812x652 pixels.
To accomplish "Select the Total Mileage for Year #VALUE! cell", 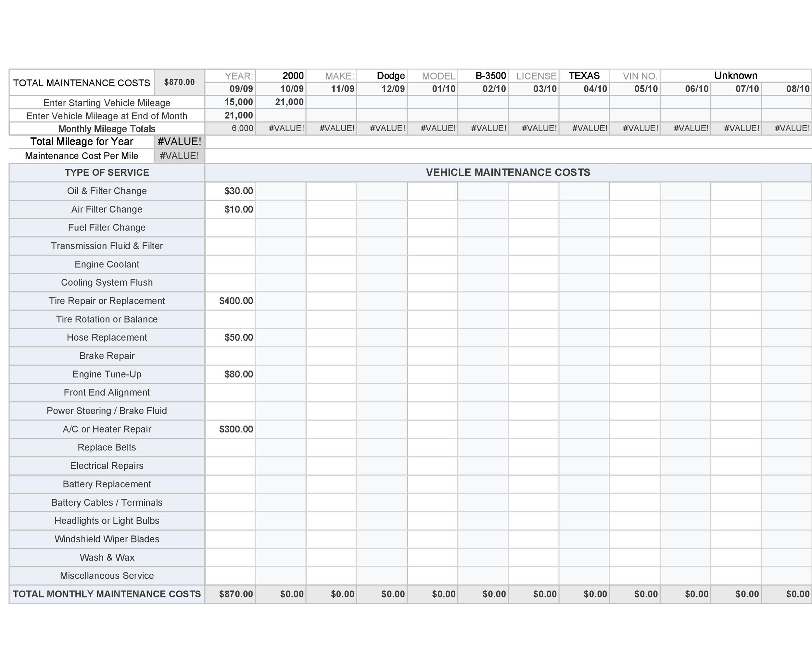I will click(x=179, y=142).
